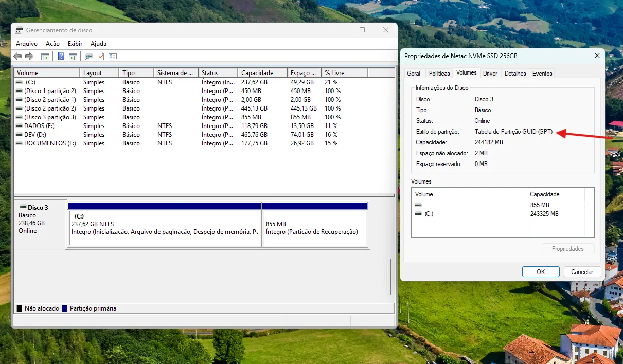Toggle the show/hide console tree toolbar icon

click(x=45, y=57)
